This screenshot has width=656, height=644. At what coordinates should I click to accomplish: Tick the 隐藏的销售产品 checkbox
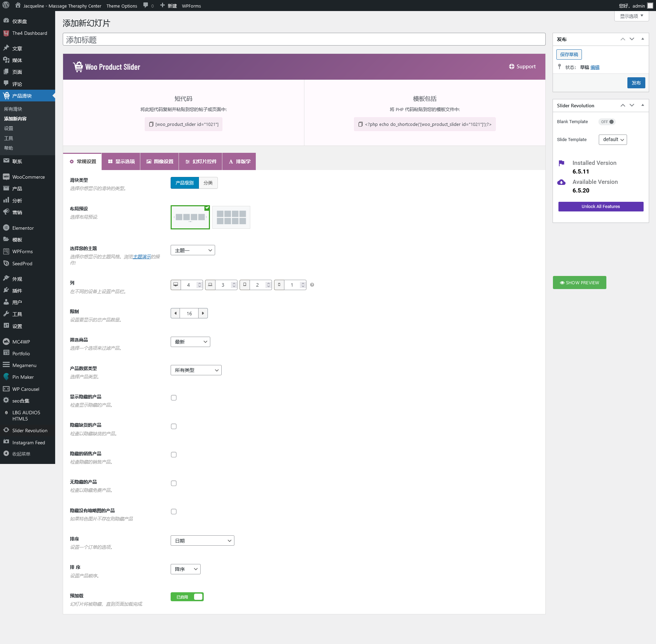click(x=174, y=455)
